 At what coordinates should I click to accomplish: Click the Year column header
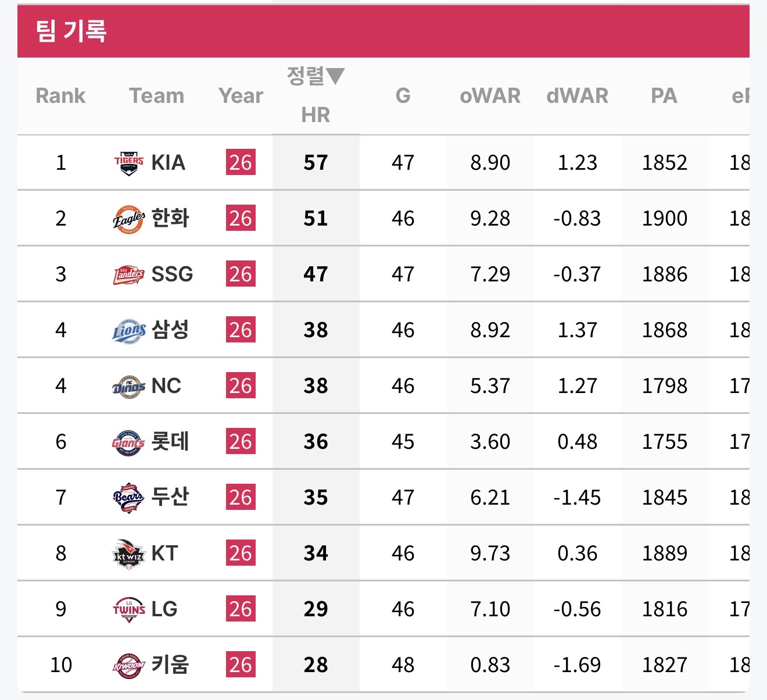pyautogui.click(x=241, y=95)
